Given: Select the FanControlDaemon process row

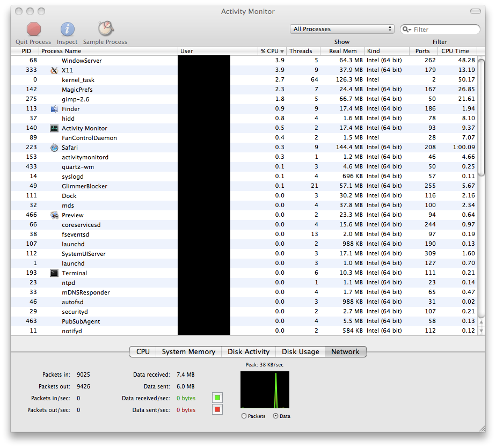Looking at the screenshot, I should (244, 137).
